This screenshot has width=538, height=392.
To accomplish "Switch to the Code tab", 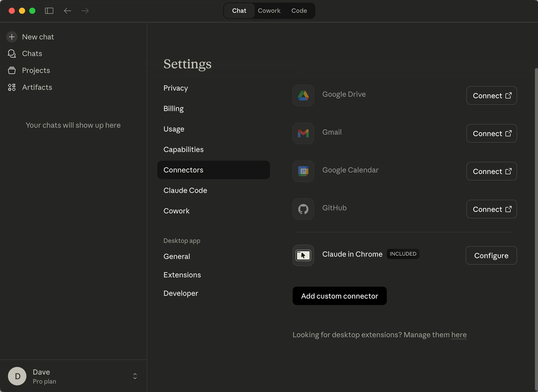I will click(x=299, y=10).
